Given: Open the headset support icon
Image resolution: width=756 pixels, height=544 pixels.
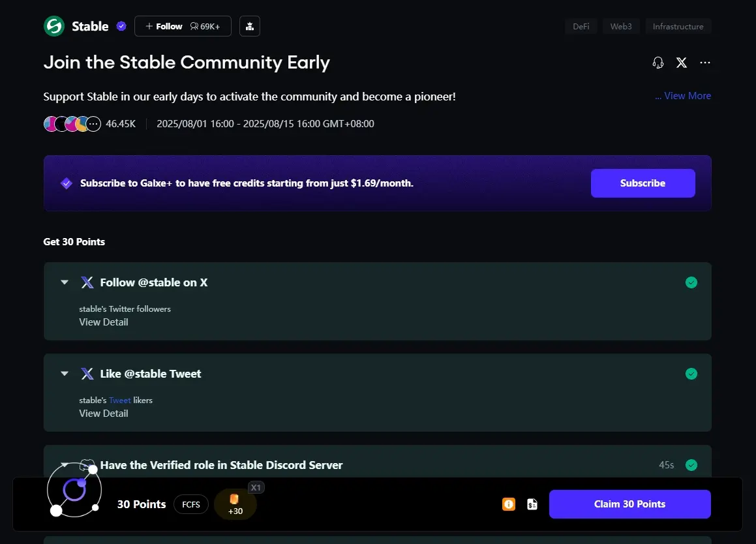Looking at the screenshot, I should [x=658, y=63].
